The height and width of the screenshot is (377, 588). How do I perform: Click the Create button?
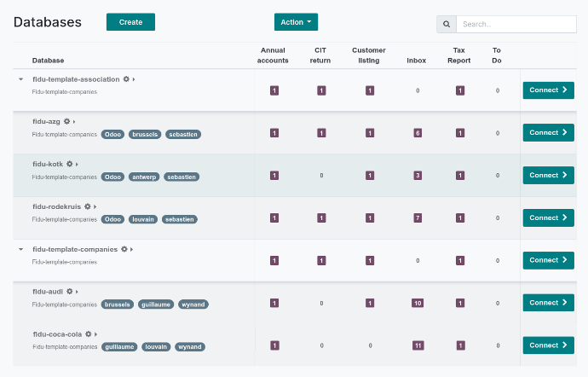coord(130,22)
